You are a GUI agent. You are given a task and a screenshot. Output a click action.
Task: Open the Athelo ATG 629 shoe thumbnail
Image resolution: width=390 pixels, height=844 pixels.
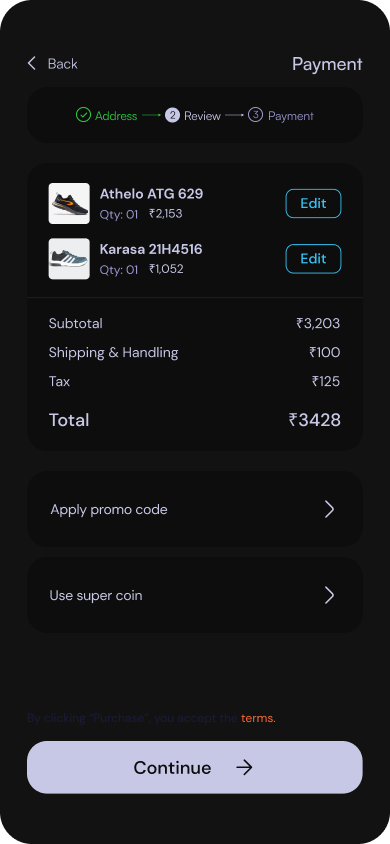69,203
